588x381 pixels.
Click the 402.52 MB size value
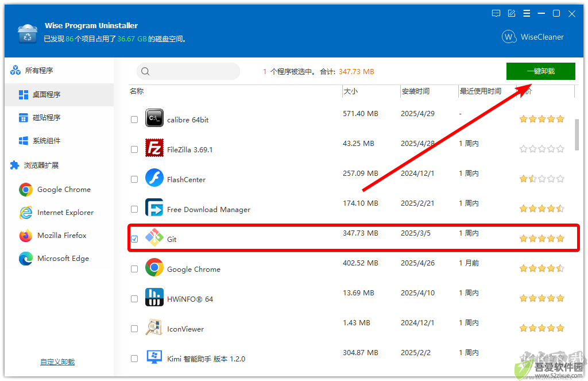361,263
